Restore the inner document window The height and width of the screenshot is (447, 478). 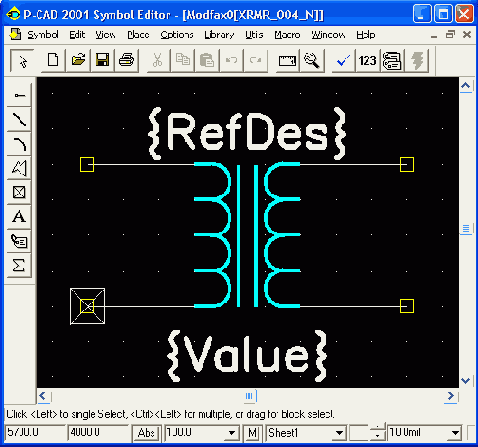click(x=450, y=34)
